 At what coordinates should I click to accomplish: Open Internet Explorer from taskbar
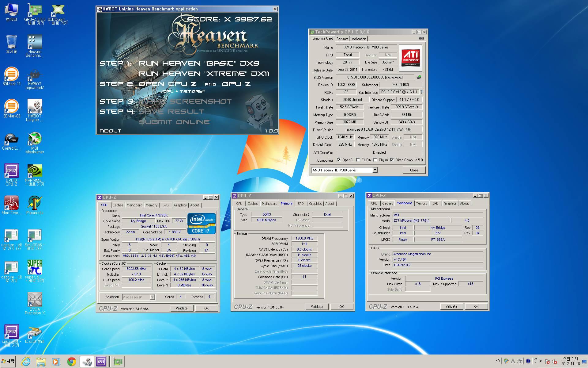tap(26, 362)
